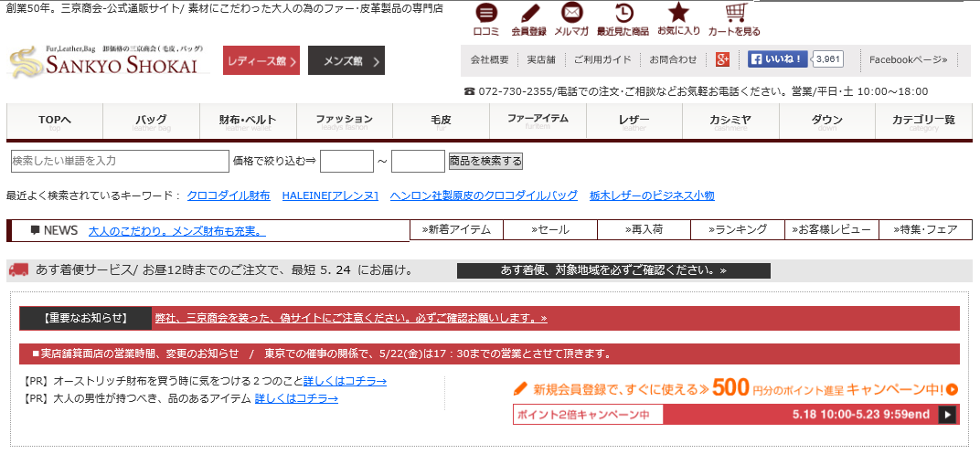
Task: Click 商品を検索する button
Action: coord(485,161)
